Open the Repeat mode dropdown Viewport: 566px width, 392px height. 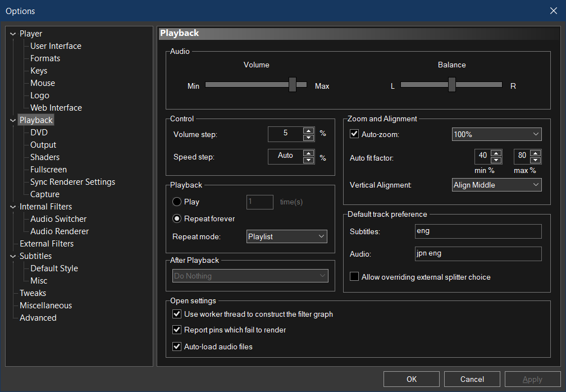pyautogui.click(x=287, y=236)
